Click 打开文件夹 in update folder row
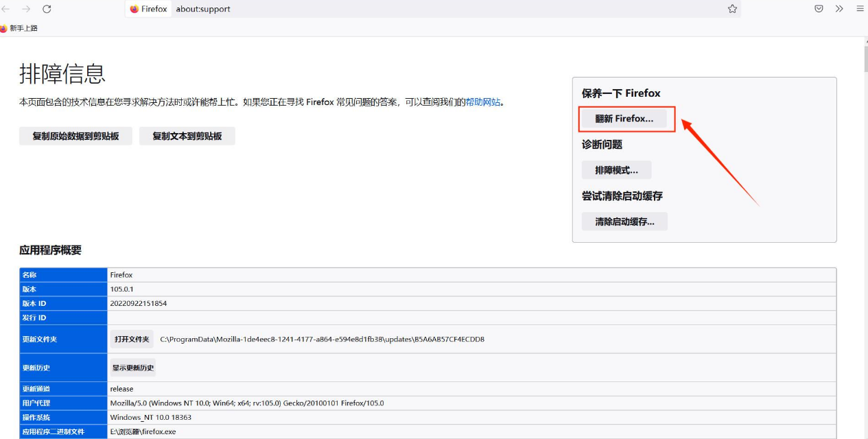Screen dimensions: 868x439 point(132,339)
